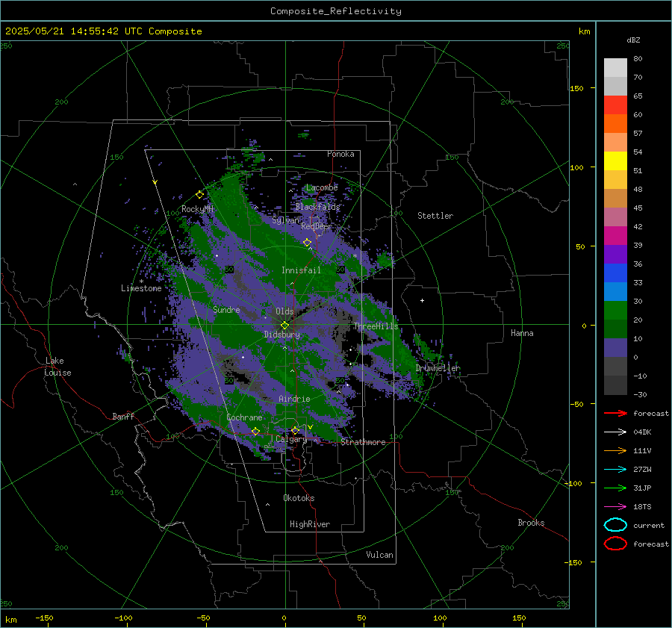Click the white plus marker southwest of Stettler
Image resolution: width=672 pixels, height=628 pixels.
(x=422, y=300)
